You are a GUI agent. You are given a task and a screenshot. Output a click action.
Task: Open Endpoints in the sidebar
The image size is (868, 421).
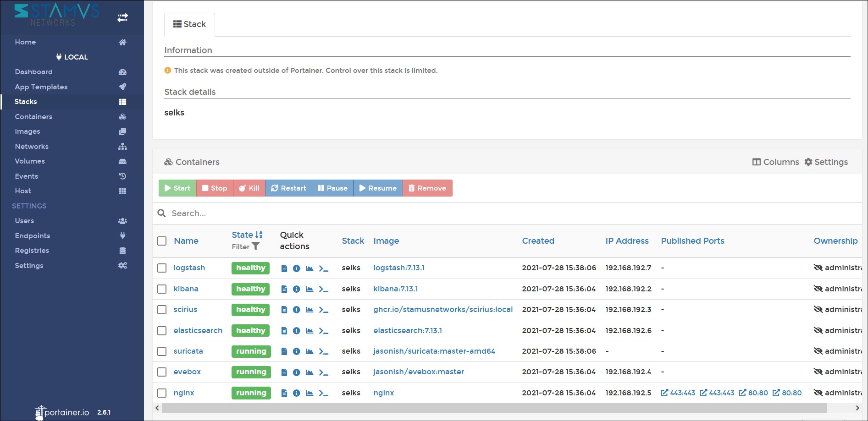(72, 236)
